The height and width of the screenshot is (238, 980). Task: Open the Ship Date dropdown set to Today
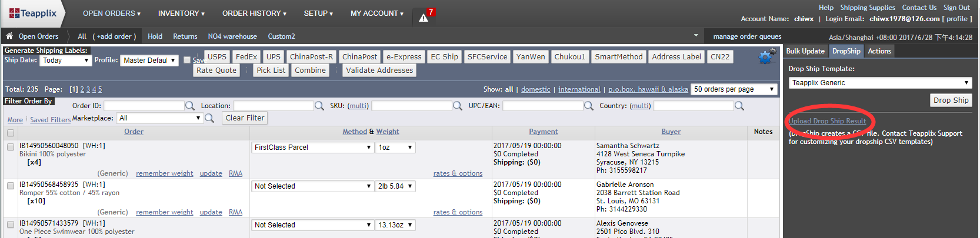(x=65, y=60)
